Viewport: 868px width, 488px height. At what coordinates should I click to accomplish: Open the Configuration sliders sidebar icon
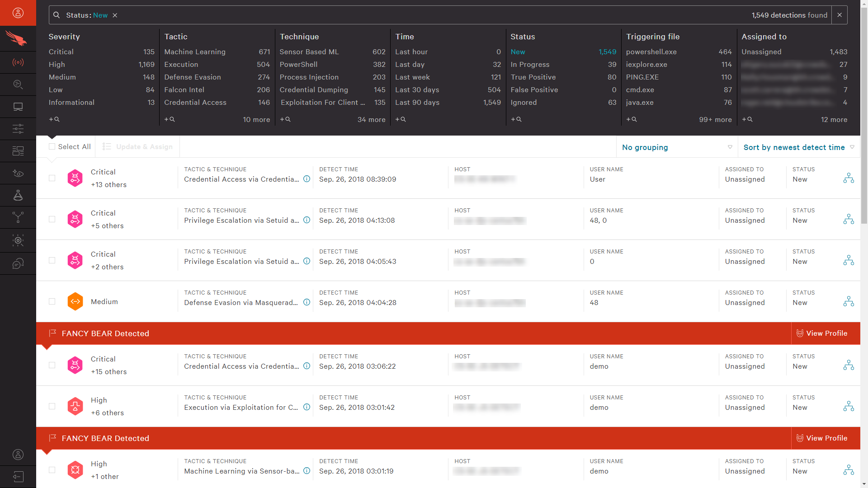[18, 129]
